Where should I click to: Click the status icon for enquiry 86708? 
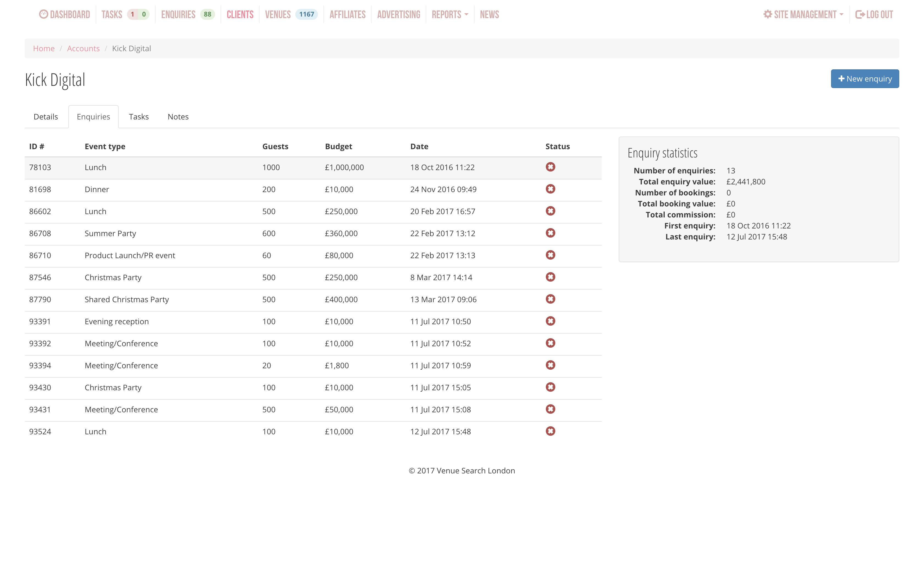(x=550, y=233)
